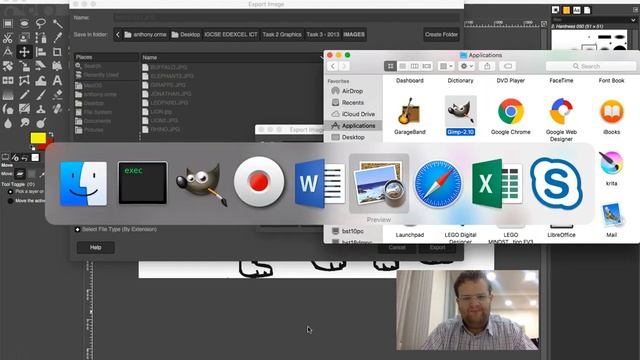Open the Patterns tab in right dock

[566, 10]
